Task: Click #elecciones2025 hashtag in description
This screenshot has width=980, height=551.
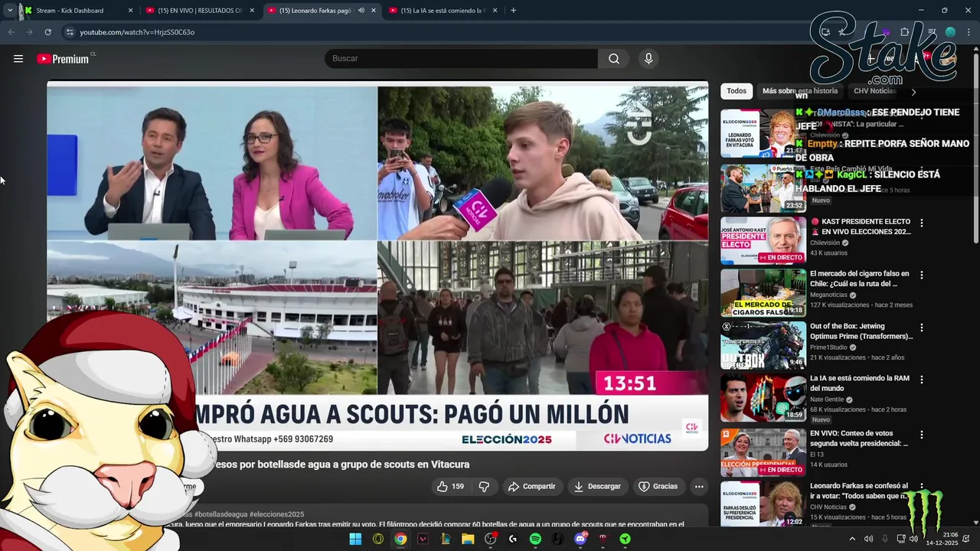Action: click(x=276, y=514)
